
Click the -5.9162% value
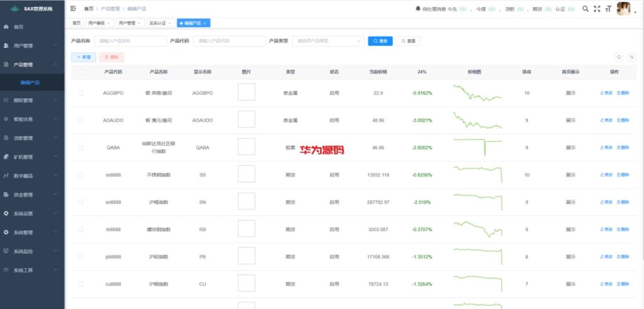422,93
